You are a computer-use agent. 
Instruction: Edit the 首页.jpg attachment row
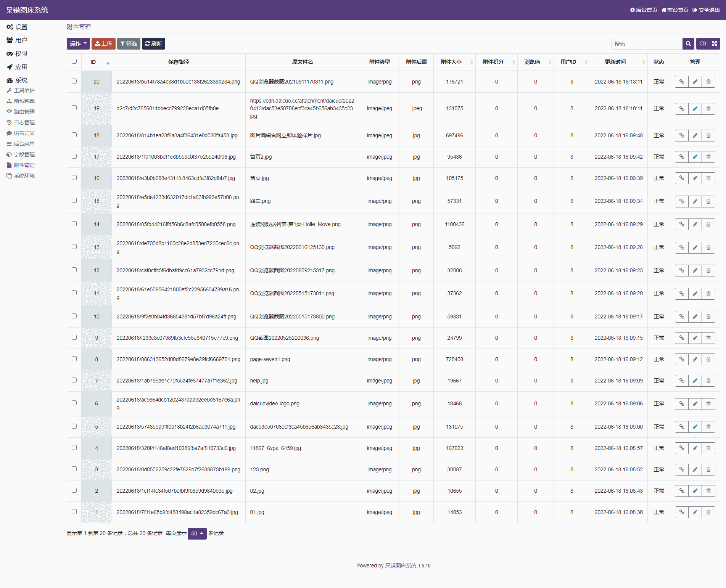tap(695, 178)
